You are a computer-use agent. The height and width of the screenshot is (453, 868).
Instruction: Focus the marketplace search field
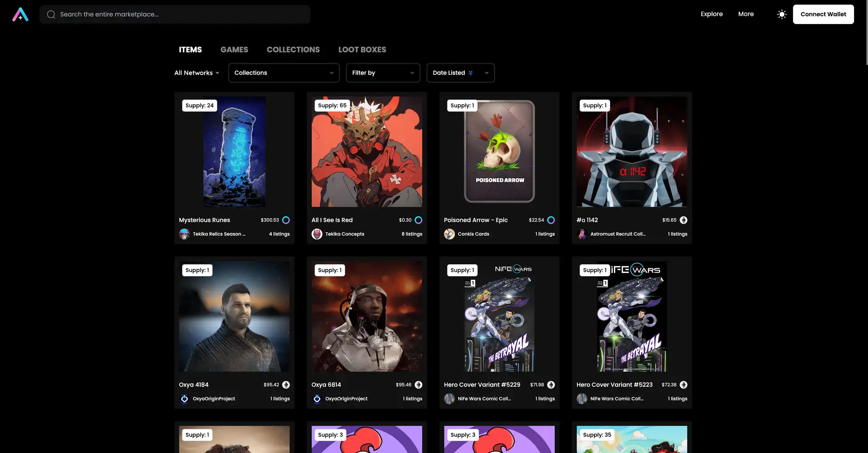coord(181,14)
